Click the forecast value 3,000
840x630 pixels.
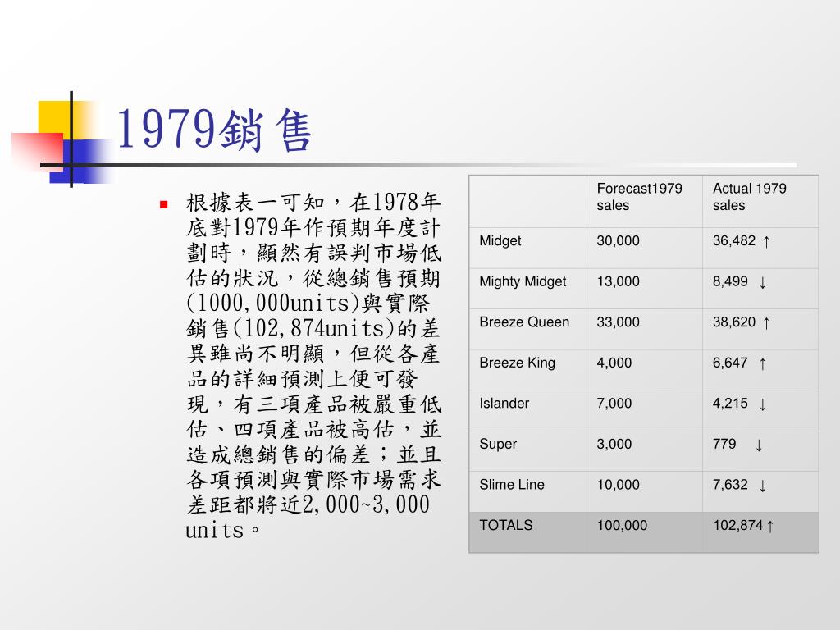pos(614,444)
